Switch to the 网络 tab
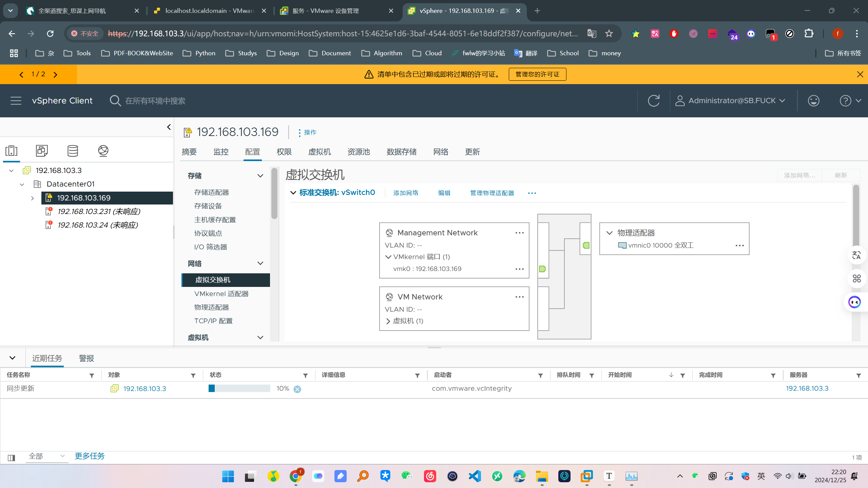 [441, 152]
